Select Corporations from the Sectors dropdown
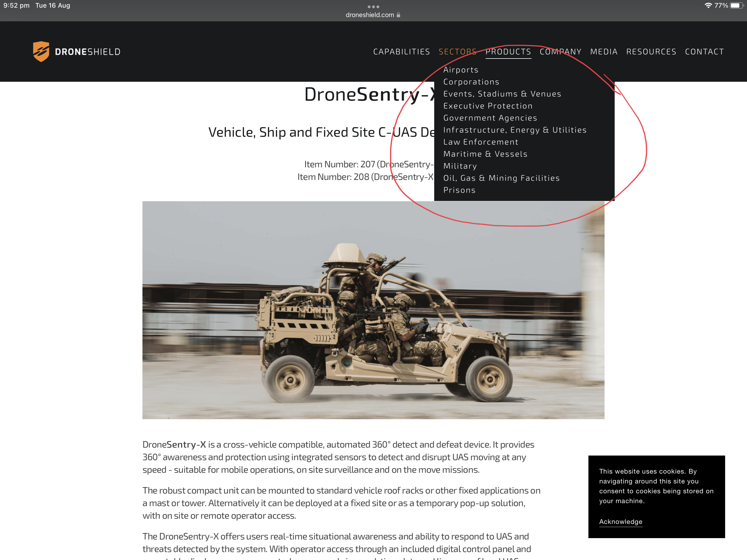747x560 pixels. coord(471,82)
